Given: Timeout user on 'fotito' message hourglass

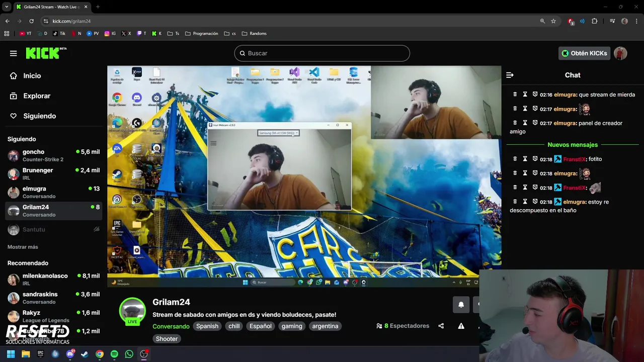Looking at the screenshot, I should (x=525, y=159).
